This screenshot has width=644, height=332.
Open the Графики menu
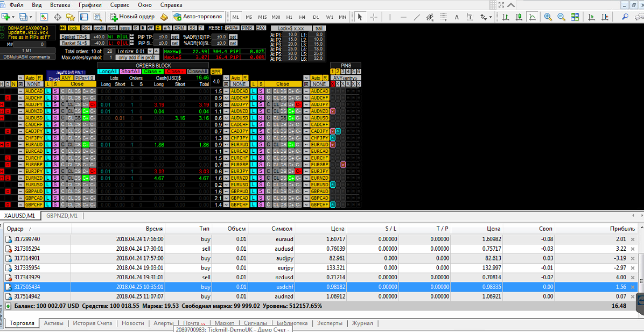click(x=89, y=5)
